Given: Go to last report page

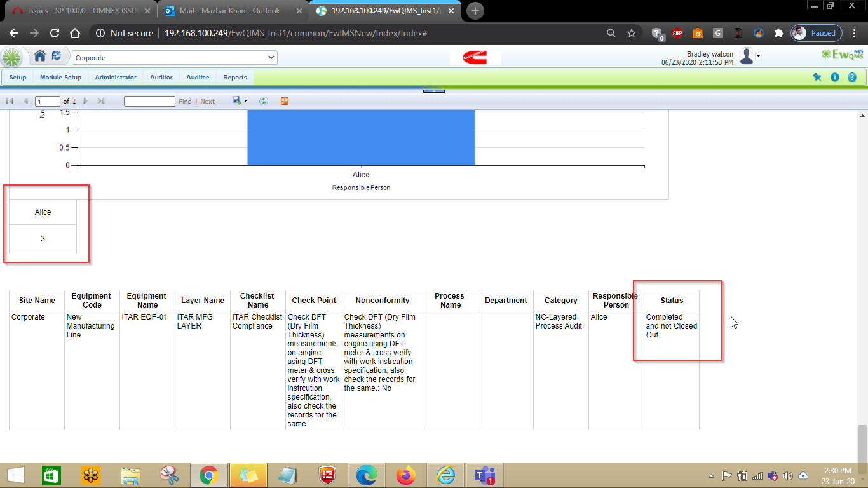Looking at the screenshot, I should point(101,101).
